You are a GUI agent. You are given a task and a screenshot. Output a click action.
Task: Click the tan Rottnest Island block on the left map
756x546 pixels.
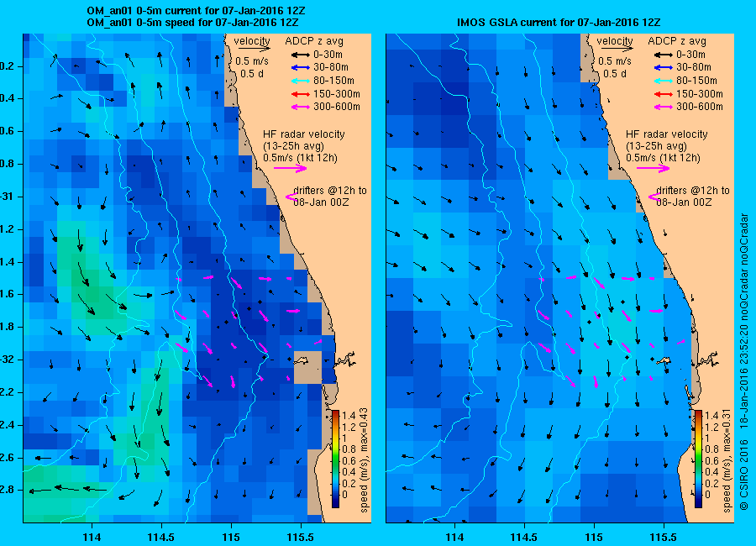tap(308, 367)
